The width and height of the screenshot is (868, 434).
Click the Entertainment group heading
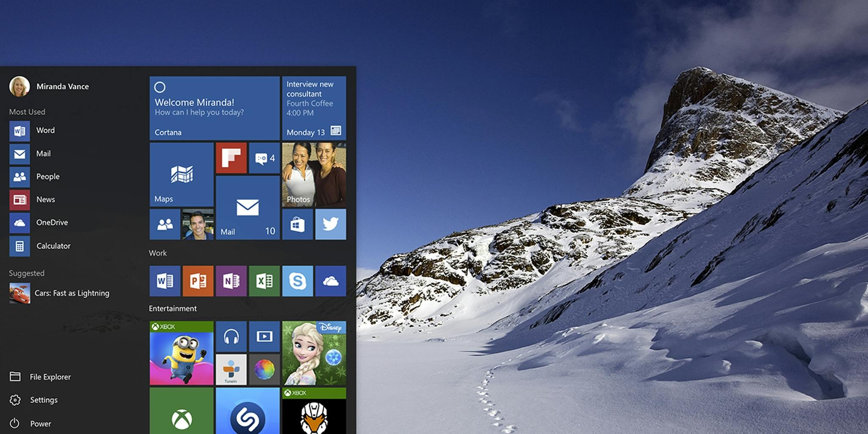[172, 309]
